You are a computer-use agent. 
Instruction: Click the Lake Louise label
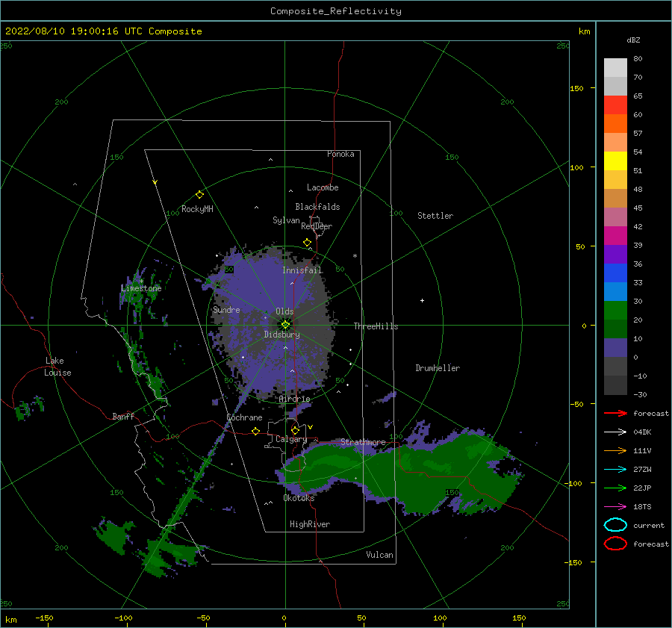coord(57,367)
